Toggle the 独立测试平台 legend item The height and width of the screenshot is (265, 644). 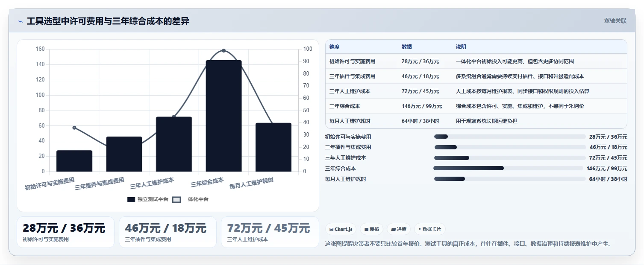click(148, 199)
